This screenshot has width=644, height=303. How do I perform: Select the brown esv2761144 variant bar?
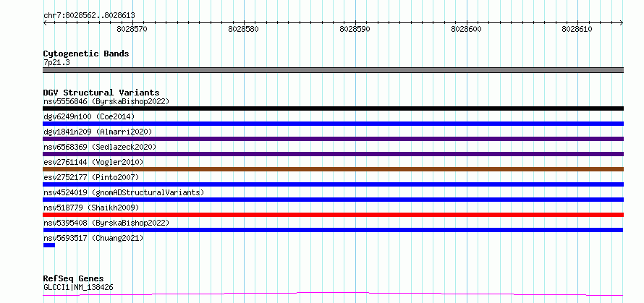coord(333,169)
